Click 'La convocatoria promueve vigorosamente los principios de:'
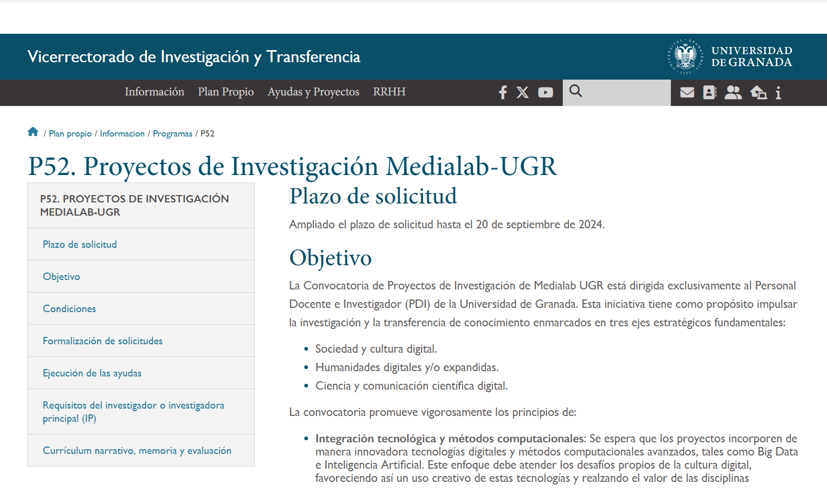 432,412
